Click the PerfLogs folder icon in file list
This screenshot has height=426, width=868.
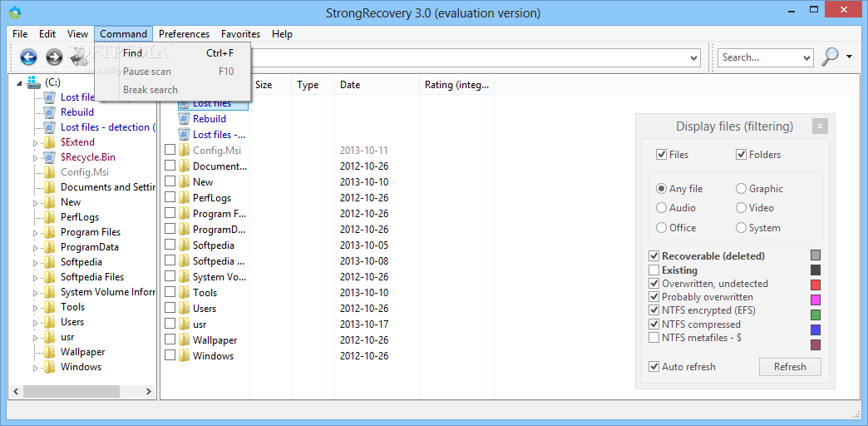pyautogui.click(x=184, y=198)
